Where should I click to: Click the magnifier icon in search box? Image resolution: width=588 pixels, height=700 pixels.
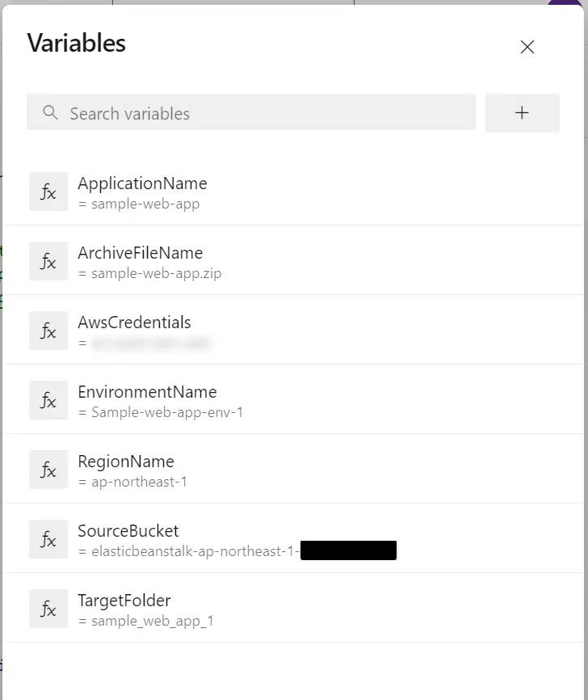50,112
